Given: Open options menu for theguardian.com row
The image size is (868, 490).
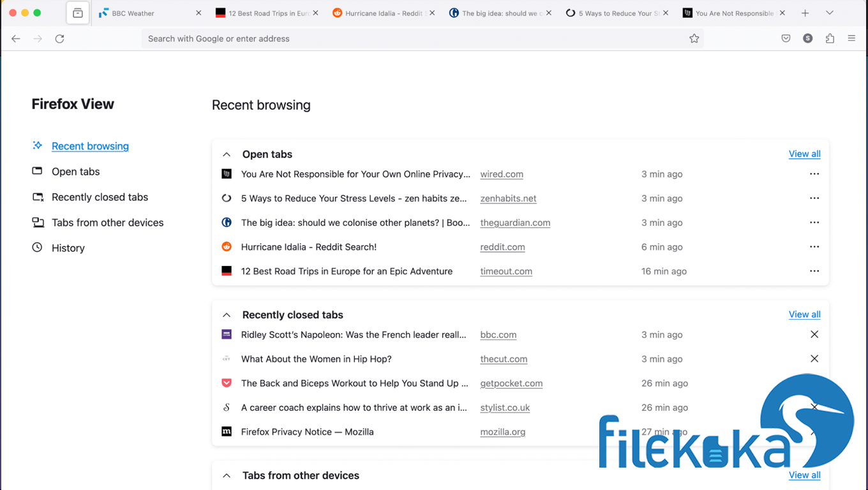Looking at the screenshot, I should [x=814, y=223].
